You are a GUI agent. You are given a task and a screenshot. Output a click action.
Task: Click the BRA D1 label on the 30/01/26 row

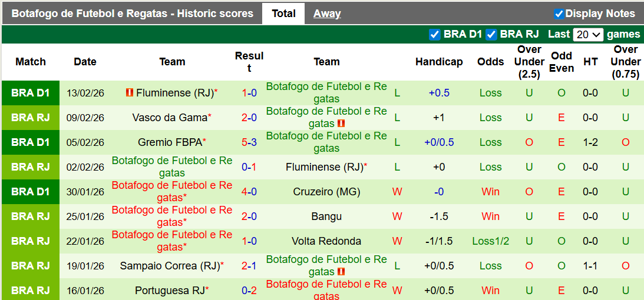[31, 192]
